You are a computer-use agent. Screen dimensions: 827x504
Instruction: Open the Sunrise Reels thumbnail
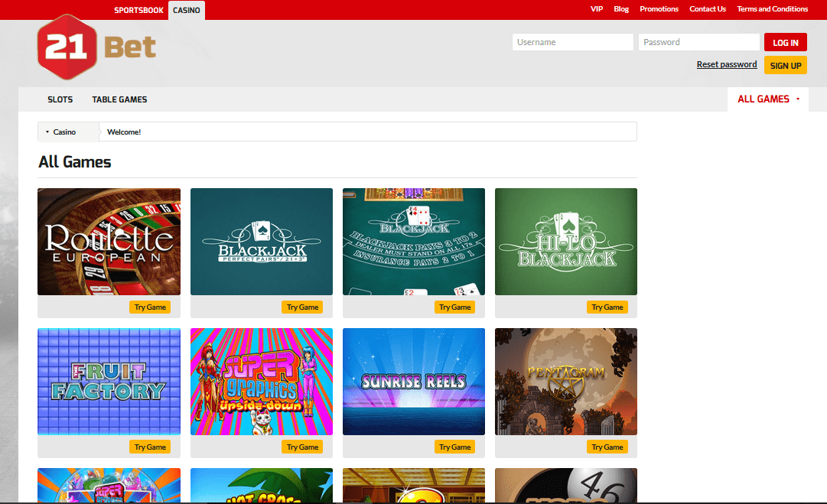414,382
